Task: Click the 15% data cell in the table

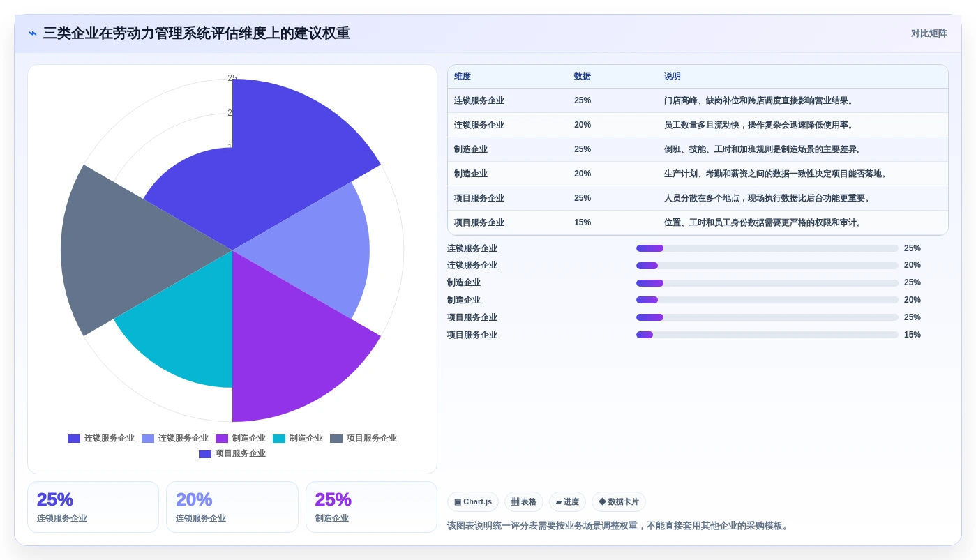Action: (x=583, y=223)
